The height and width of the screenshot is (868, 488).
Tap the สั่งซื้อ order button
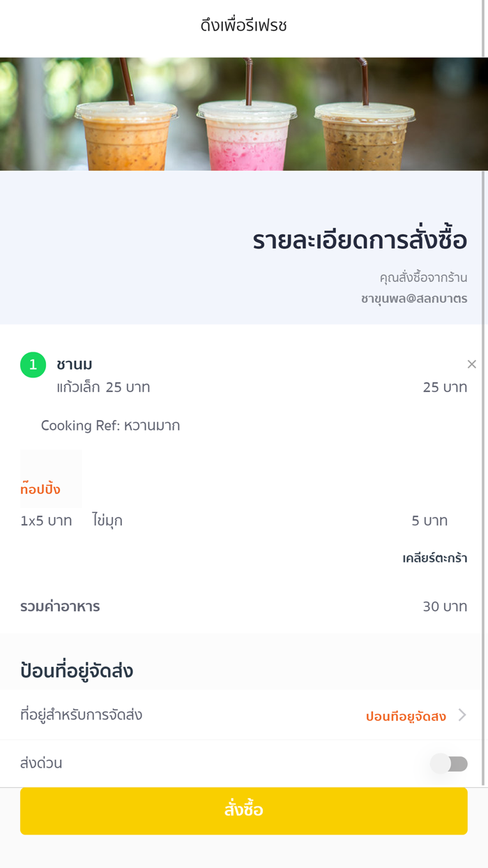point(244,810)
